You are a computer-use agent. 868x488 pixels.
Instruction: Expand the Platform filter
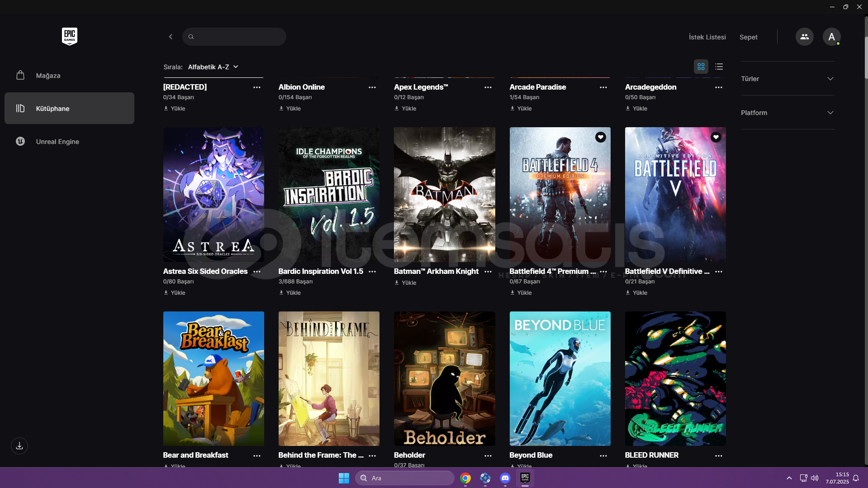[x=787, y=113]
